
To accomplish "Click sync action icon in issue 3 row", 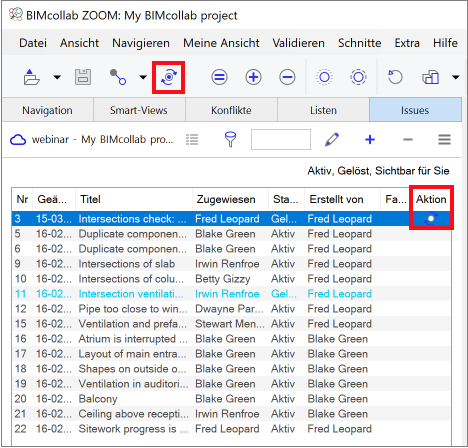I will [431, 219].
